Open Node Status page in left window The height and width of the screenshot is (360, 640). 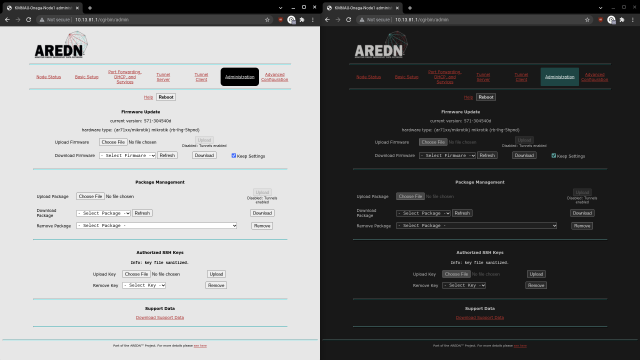(48, 77)
